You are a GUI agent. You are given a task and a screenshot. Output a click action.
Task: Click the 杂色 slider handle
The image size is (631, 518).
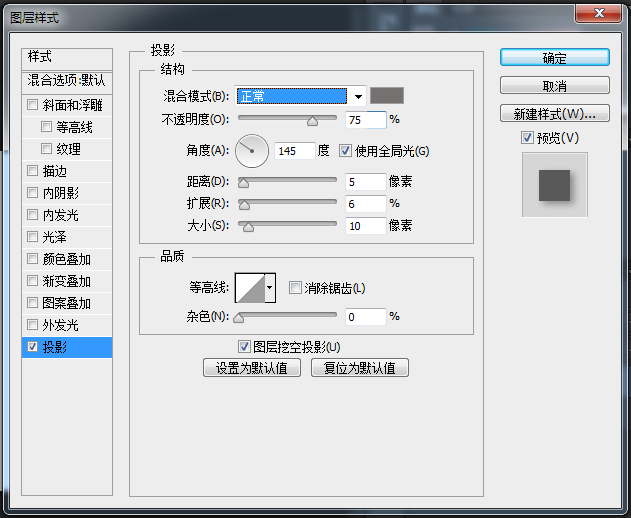tap(238, 318)
